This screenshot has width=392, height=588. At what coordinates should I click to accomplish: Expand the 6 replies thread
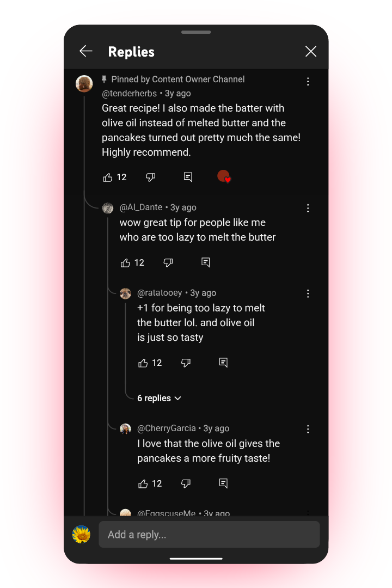point(159,398)
